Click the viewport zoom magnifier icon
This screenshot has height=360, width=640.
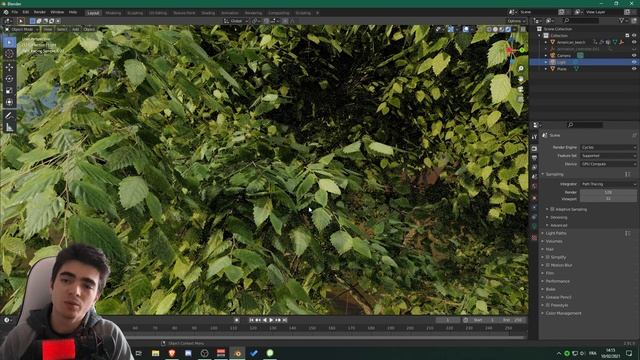coord(521,69)
